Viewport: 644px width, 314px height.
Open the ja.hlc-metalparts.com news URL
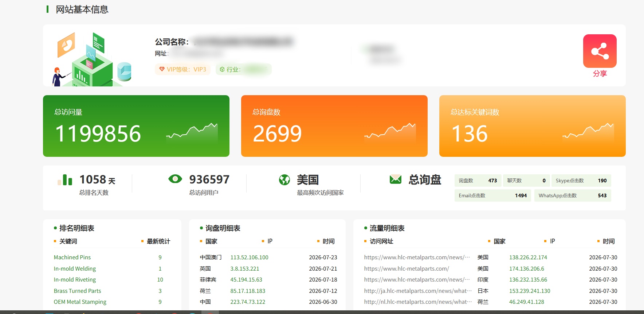pos(418,291)
